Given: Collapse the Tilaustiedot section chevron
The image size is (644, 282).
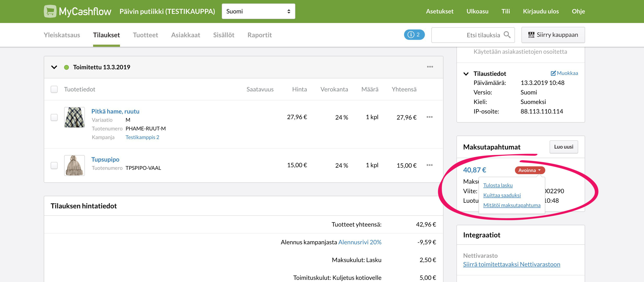Looking at the screenshot, I should tap(466, 74).
